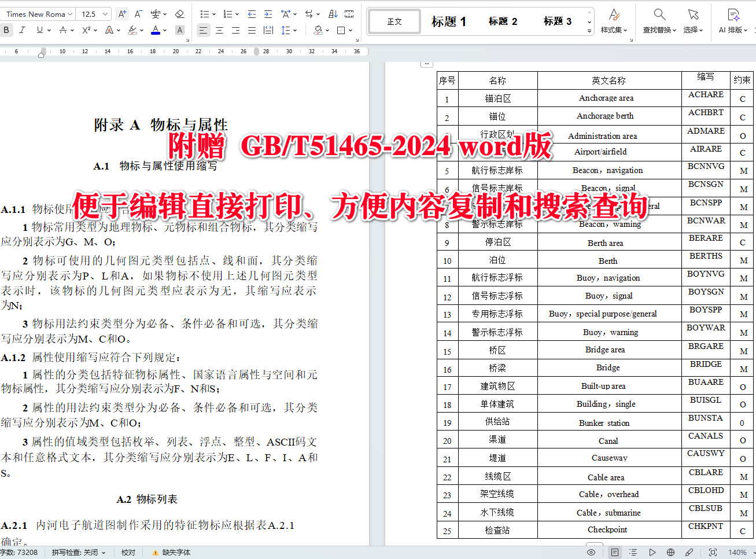Decrease font size with A- button
The image size is (756, 559).
[x=138, y=14]
